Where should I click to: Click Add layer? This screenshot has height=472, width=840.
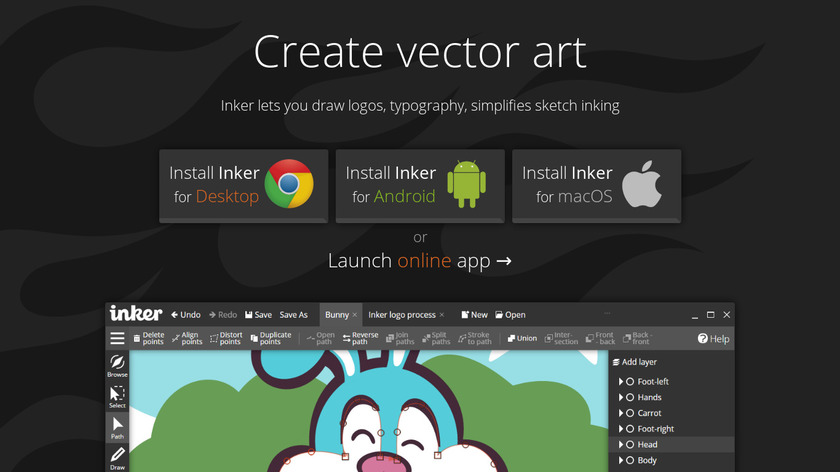tap(634, 362)
